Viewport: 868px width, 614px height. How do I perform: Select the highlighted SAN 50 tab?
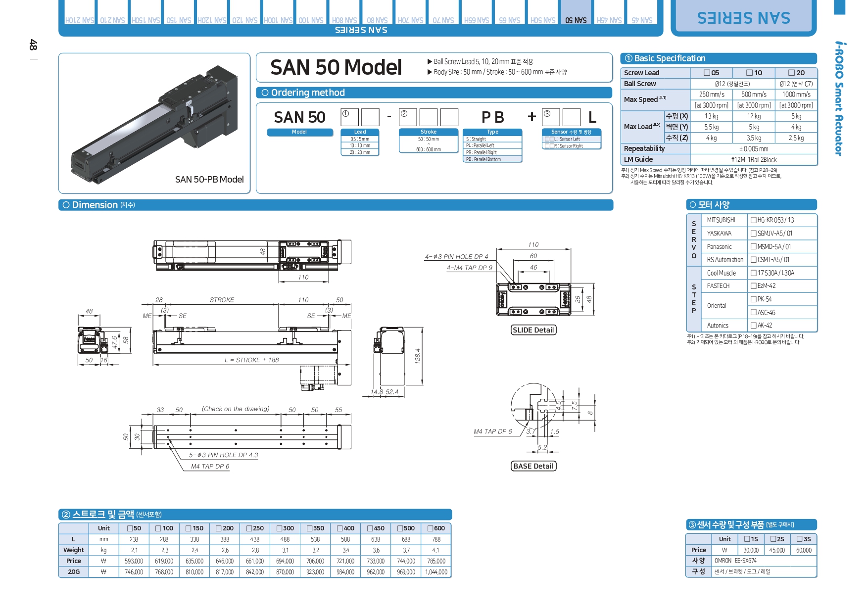tap(576, 13)
